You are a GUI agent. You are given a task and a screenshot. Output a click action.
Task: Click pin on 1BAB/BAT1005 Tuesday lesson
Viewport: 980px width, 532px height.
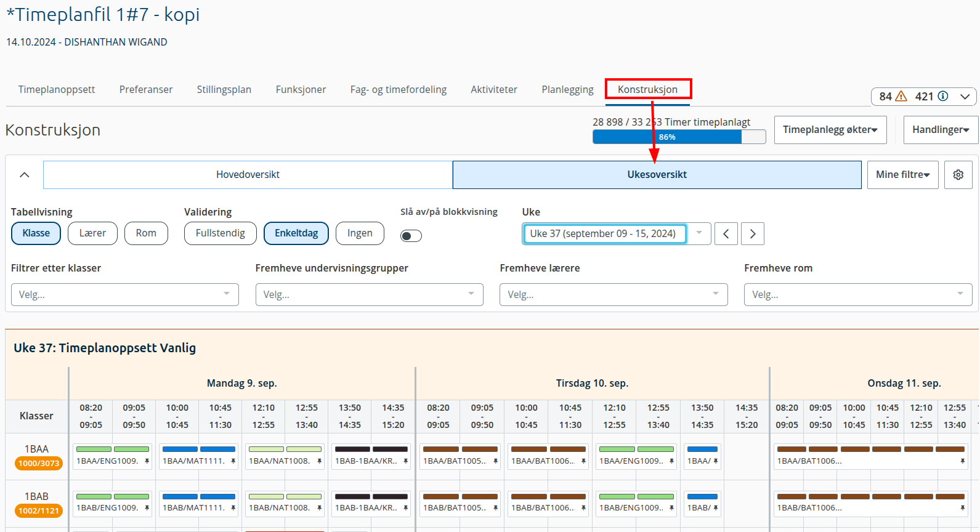point(495,508)
